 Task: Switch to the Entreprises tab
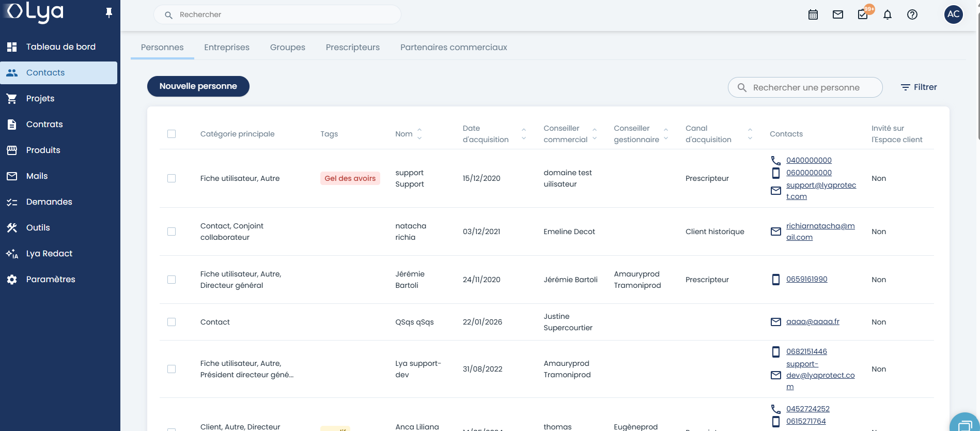[226, 47]
